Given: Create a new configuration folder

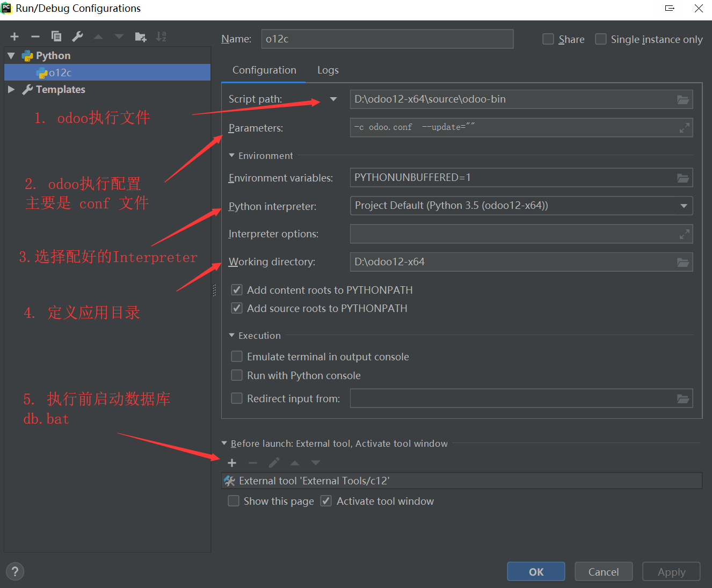Looking at the screenshot, I should click(x=141, y=37).
